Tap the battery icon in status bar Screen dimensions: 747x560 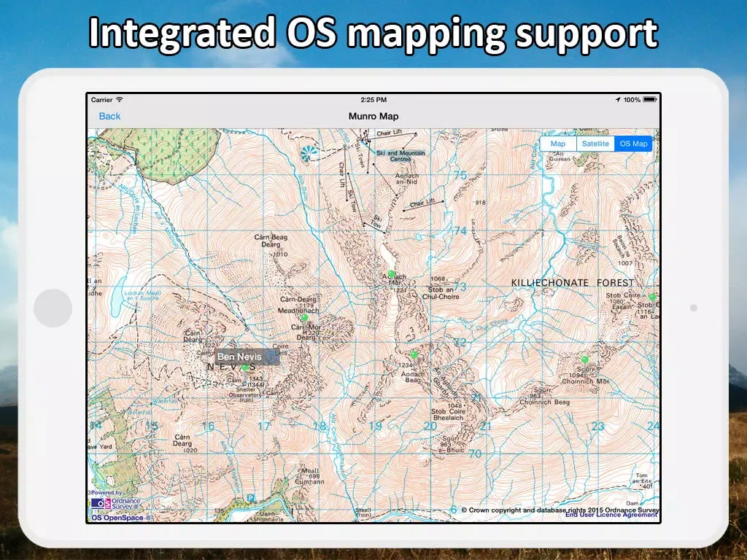point(650,99)
